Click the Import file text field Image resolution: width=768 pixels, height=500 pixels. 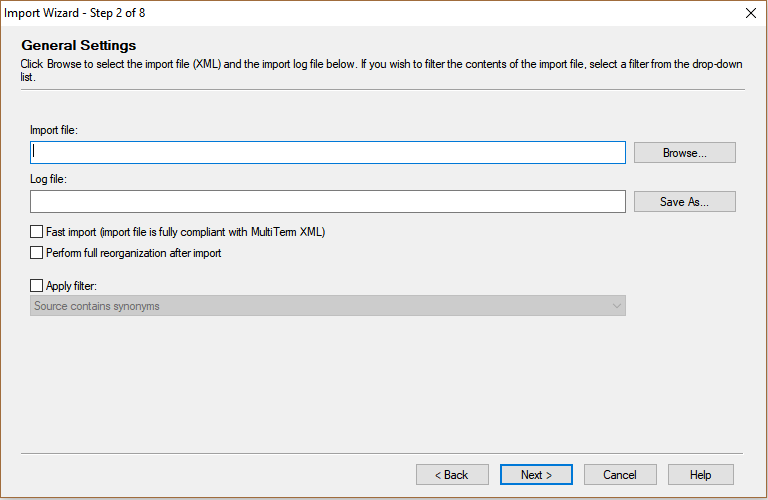pyautogui.click(x=328, y=152)
